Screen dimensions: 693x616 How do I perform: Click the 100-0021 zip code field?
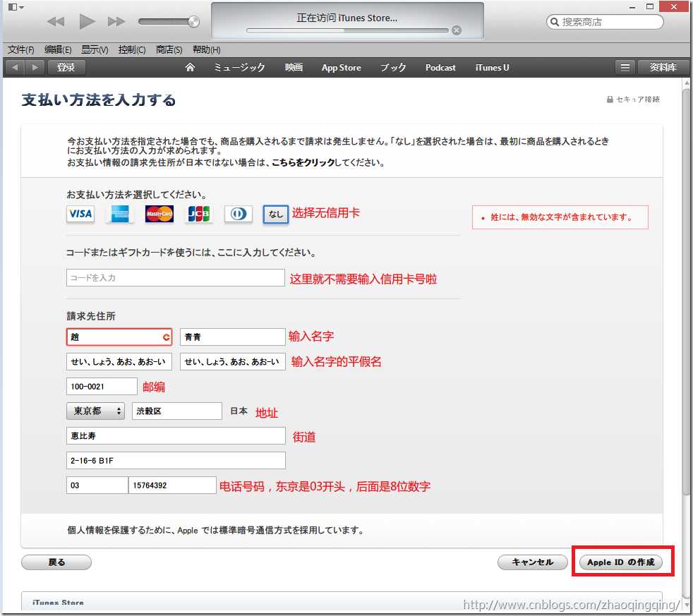pyautogui.click(x=101, y=385)
